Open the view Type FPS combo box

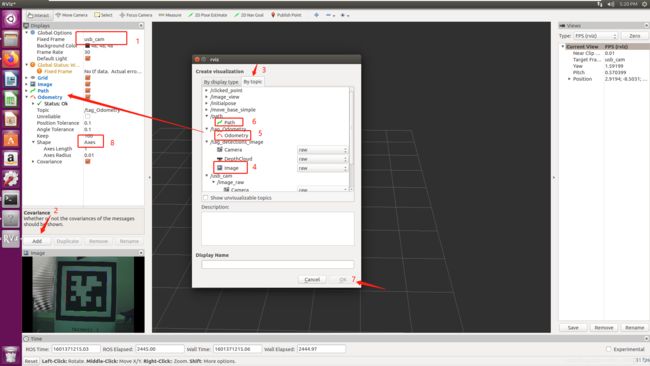(596, 36)
